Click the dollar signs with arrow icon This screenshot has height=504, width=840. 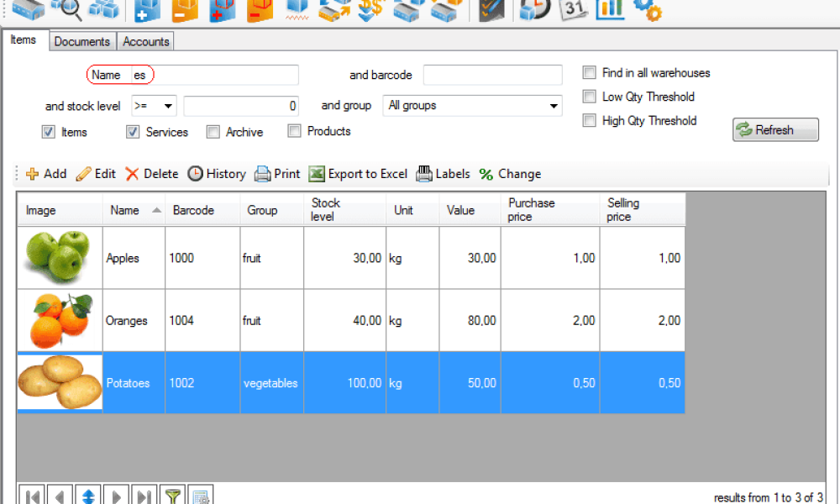click(x=371, y=11)
